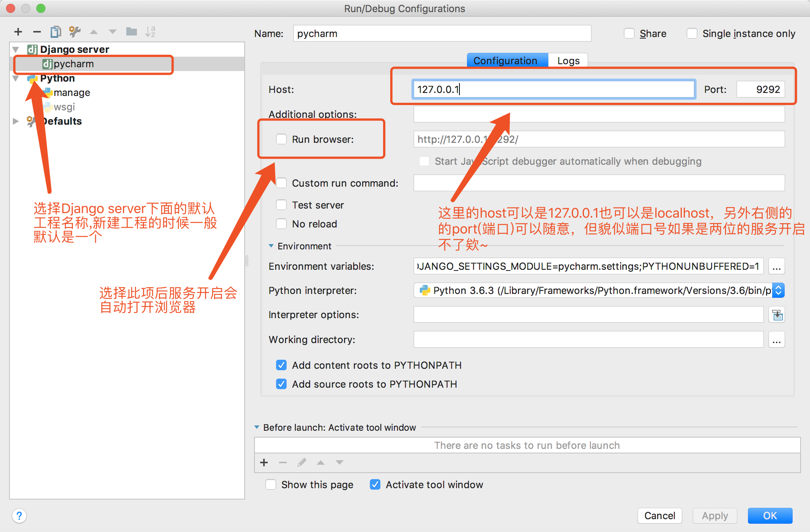The image size is (810, 532).
Task: Click the Working directory field
Action: 589,340
